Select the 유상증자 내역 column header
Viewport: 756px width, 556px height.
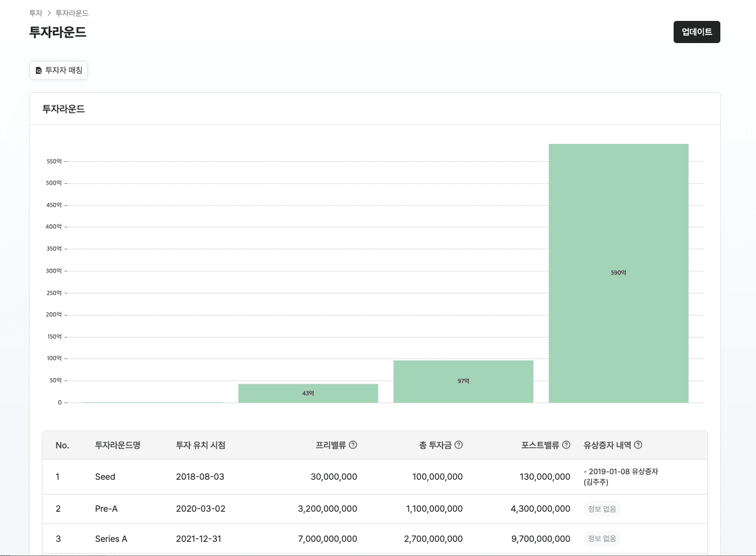[x=607, y=445]
